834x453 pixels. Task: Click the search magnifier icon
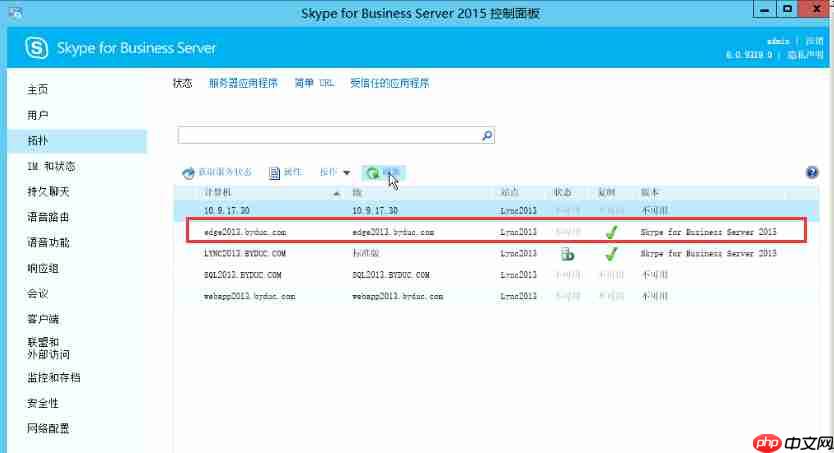pos(487,136)
